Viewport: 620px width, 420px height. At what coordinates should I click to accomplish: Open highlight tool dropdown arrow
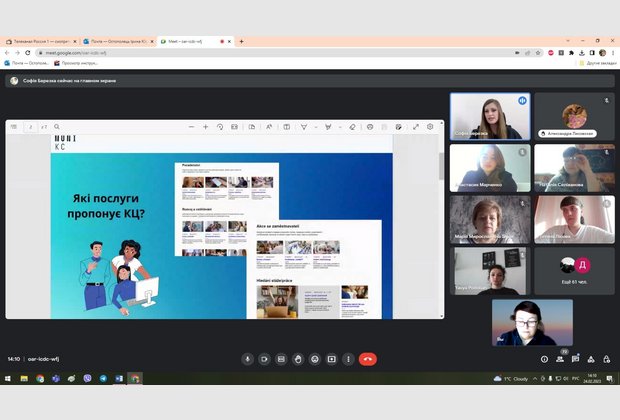(x=340, y=127)
